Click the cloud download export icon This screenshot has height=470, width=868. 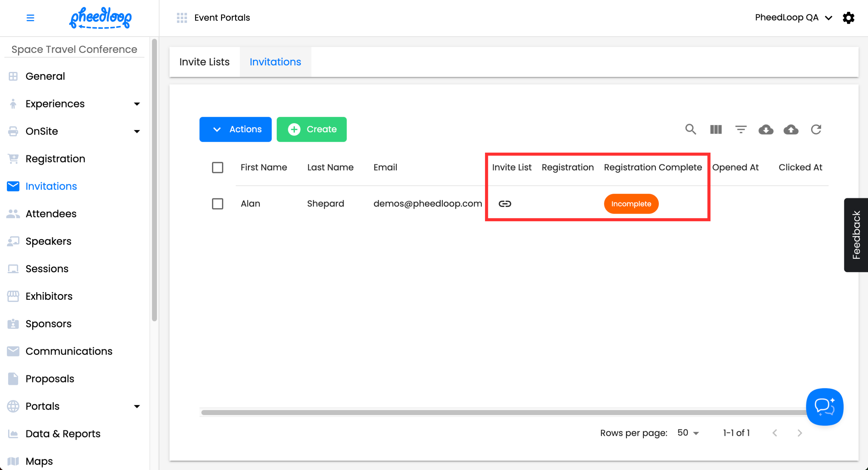[x=766, y=129]
